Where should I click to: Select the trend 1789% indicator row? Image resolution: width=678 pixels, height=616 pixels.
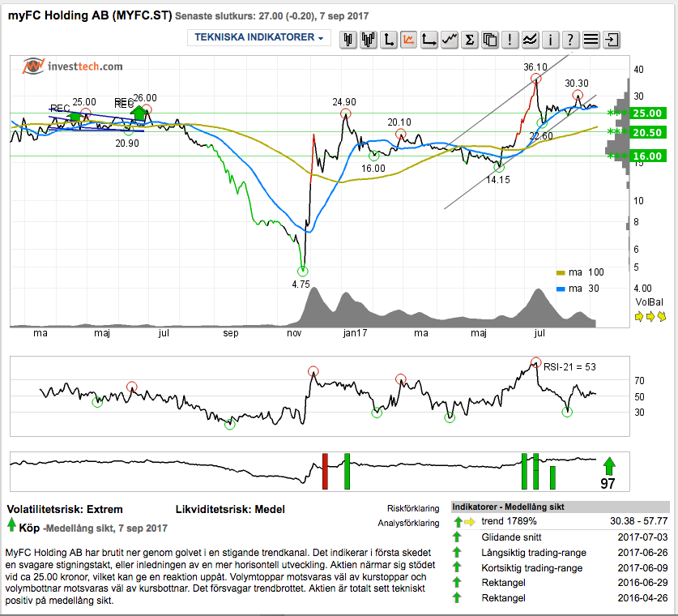click(561, 521)
